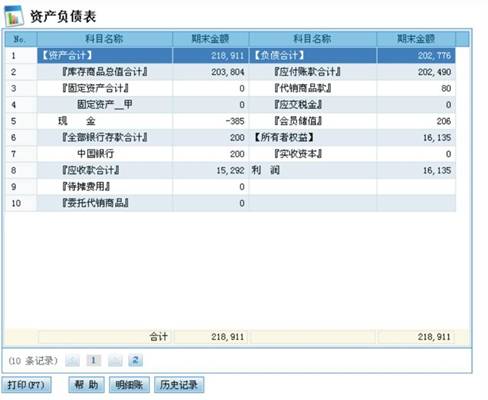Click the No. column header
This screenshot has width=488, height=400.
pos(21,39)
